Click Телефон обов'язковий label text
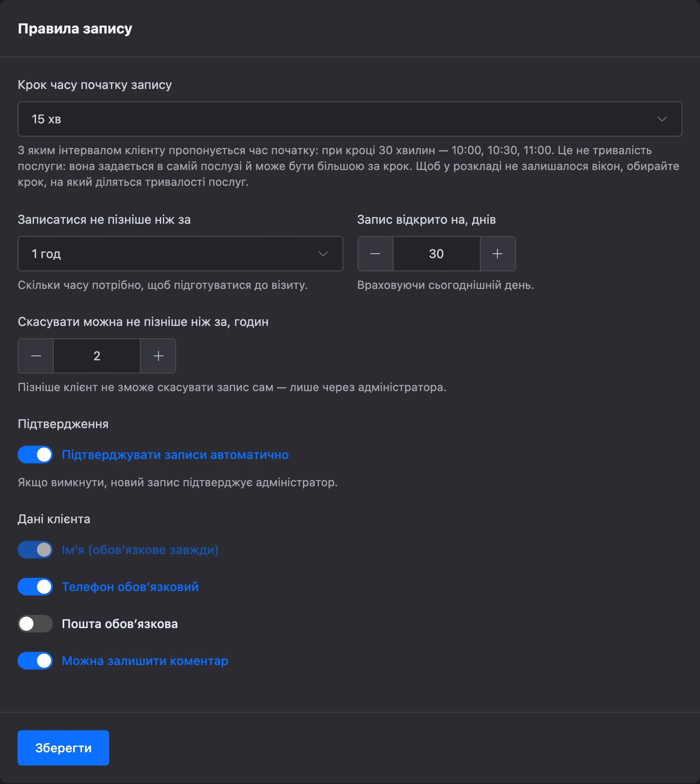Screen dimensions: 700x784 click(130, 587)
